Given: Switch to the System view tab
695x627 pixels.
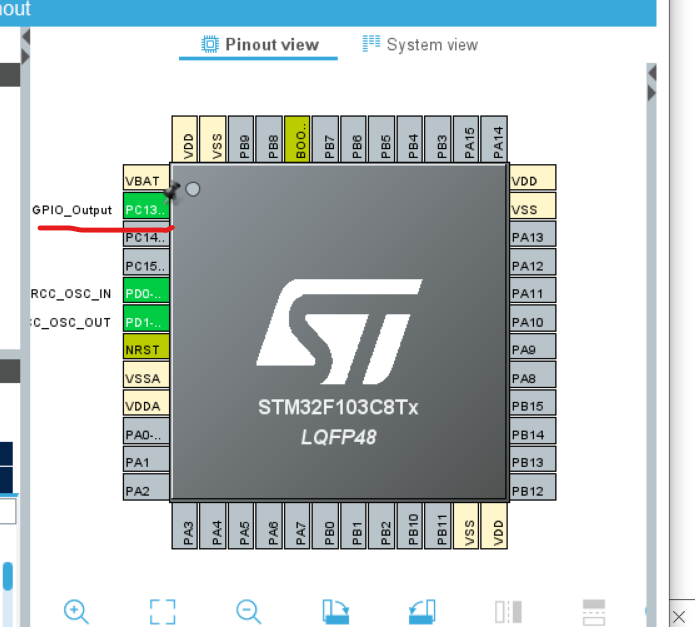Looking at the screenshot, I should [x=420, y=44].
